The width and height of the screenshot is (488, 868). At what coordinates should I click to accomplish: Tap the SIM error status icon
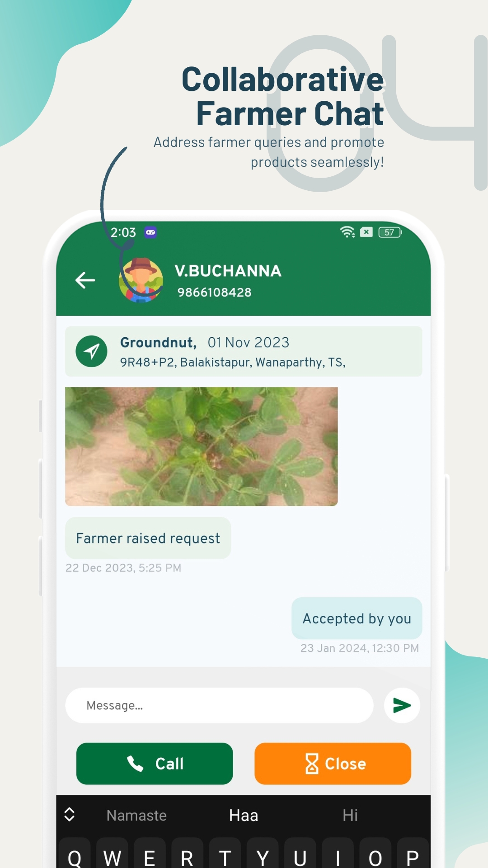tap(366, 232)
